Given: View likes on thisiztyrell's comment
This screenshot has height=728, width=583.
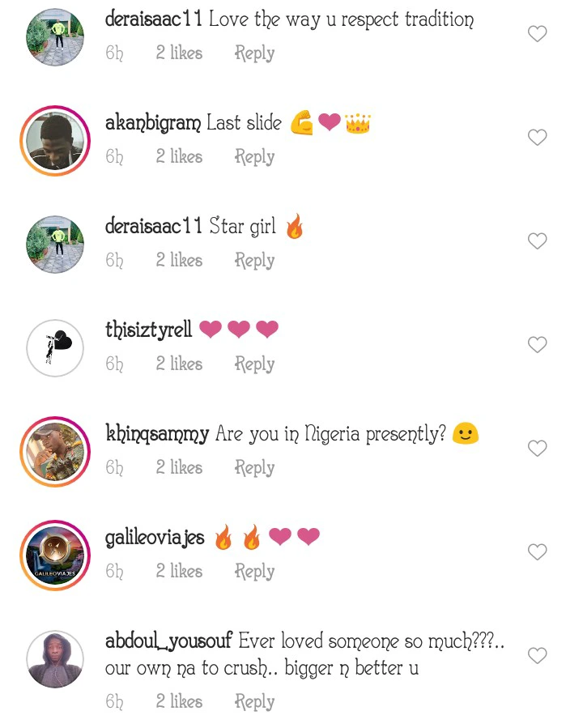Looking at the screenshot, I should pos(179,364).
